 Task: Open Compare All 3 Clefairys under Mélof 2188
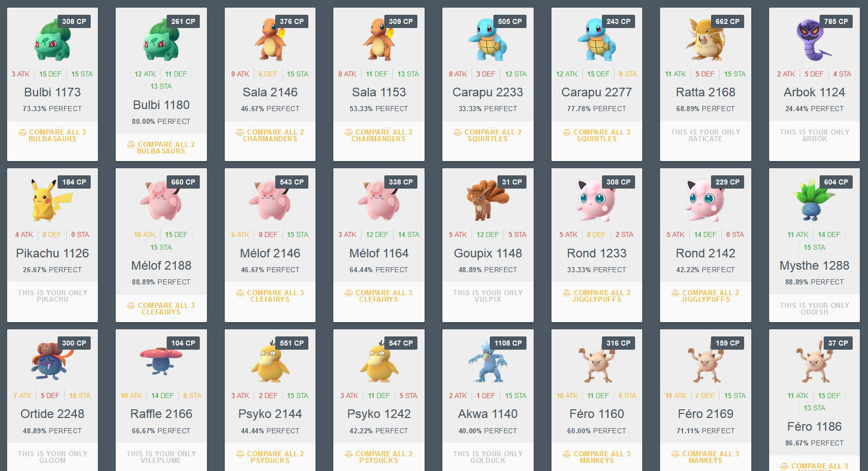pos(161,308)
